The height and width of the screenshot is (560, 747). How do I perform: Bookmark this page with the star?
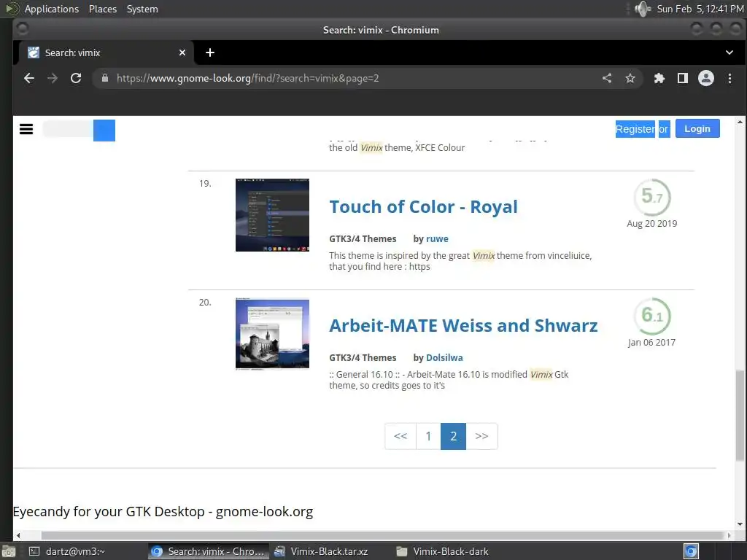click(x=630, y=78)
